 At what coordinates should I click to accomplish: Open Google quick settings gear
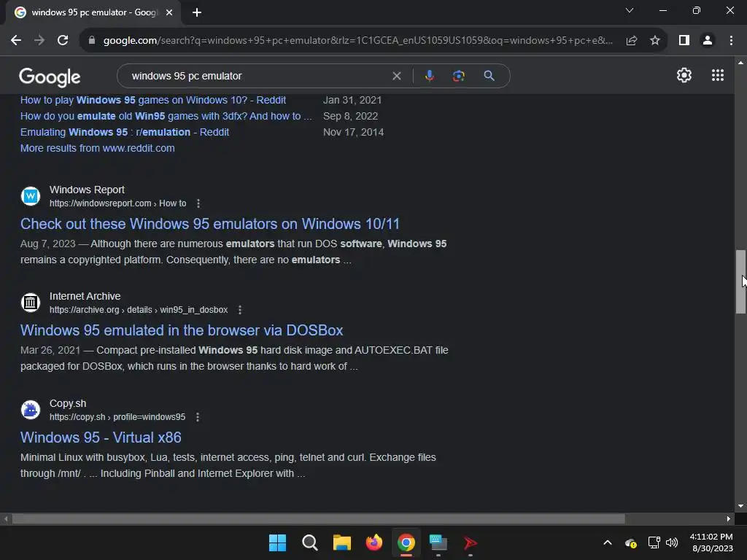tap(684, 75)
